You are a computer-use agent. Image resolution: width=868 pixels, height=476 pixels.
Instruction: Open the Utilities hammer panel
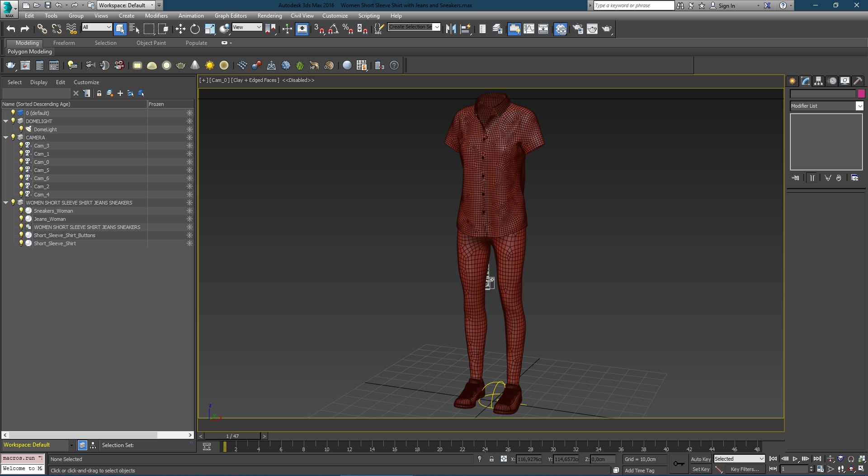pyautogui.click(x=858, y=81)
